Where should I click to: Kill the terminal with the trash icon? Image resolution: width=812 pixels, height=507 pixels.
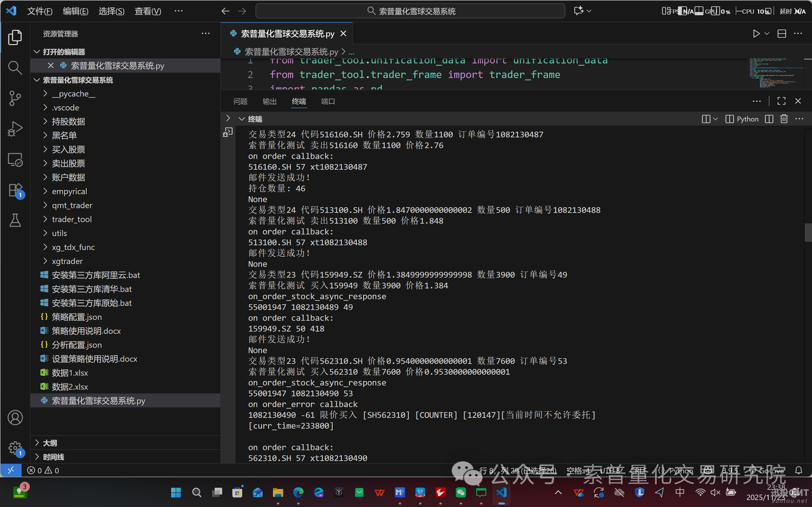(x=784, y=119)
